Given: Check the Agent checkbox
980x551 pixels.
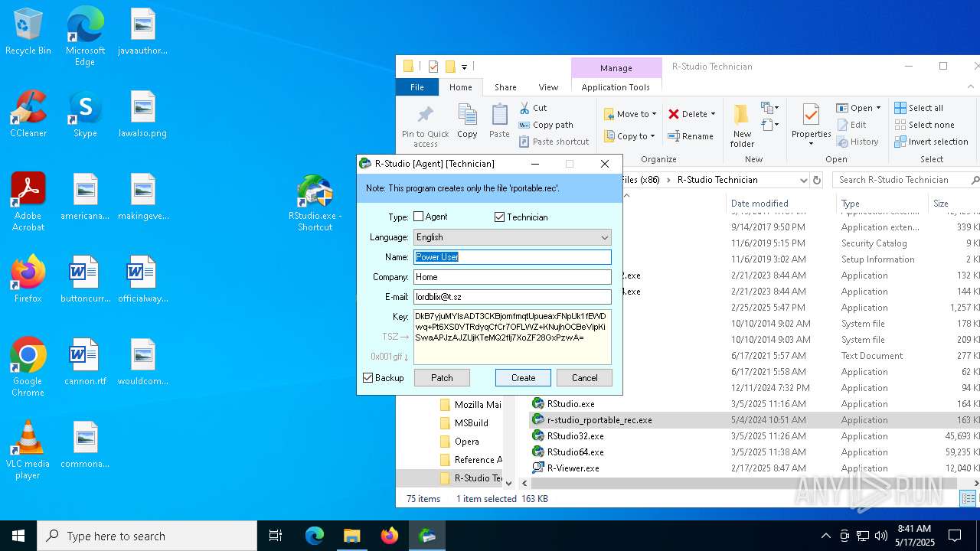Looking at the screenshot, I should coord(419,217).
